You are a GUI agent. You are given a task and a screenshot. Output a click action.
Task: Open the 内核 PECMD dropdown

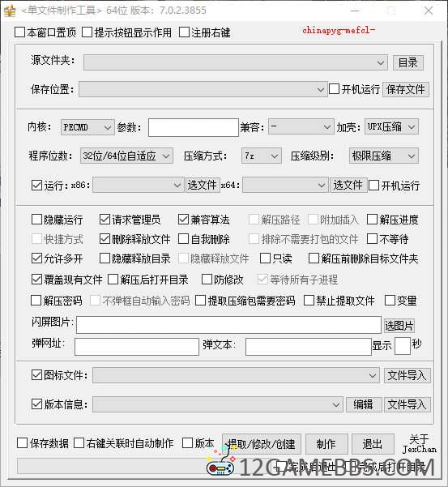click(x=87, y=127)
